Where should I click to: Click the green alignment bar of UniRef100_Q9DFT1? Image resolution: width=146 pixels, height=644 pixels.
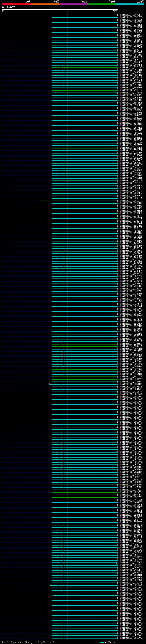pyautogui.click(x=85, y=90)
